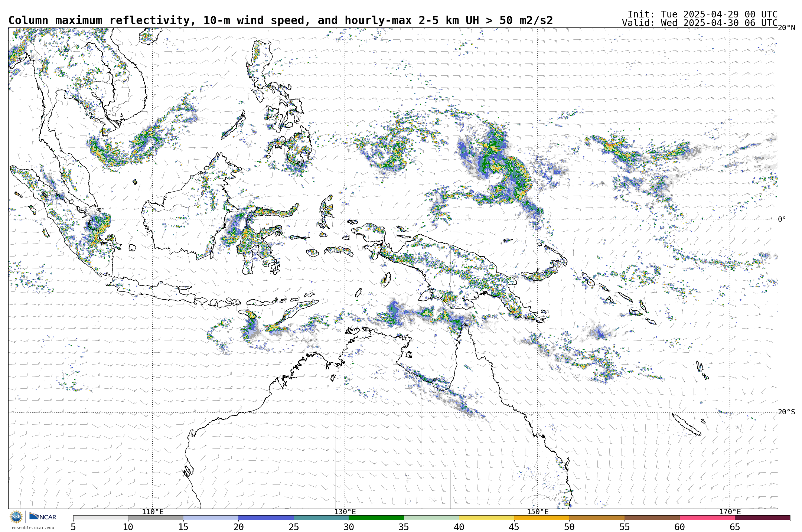Screen dimensions: 802x532
Task: Select the 35-40 dBZ pale green swatch
Action: [431, 518]
